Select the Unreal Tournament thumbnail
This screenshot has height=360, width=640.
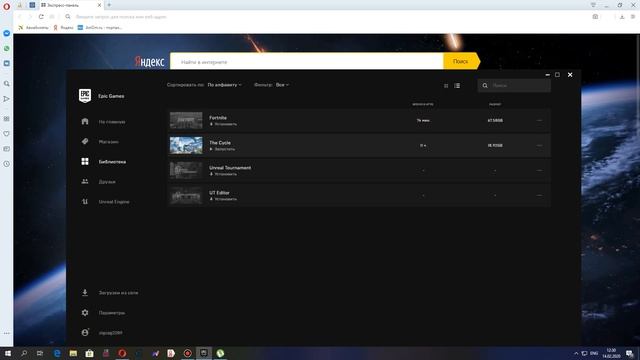(x=186, y=170)
